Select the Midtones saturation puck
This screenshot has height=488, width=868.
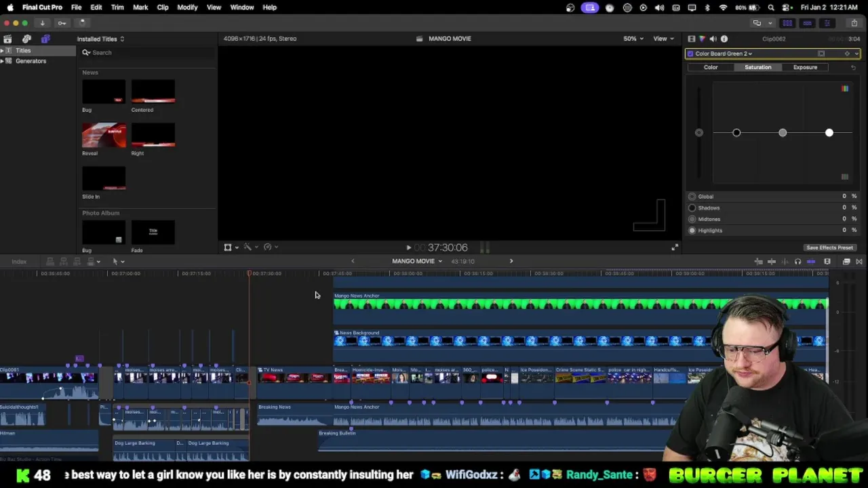point(783,133)
